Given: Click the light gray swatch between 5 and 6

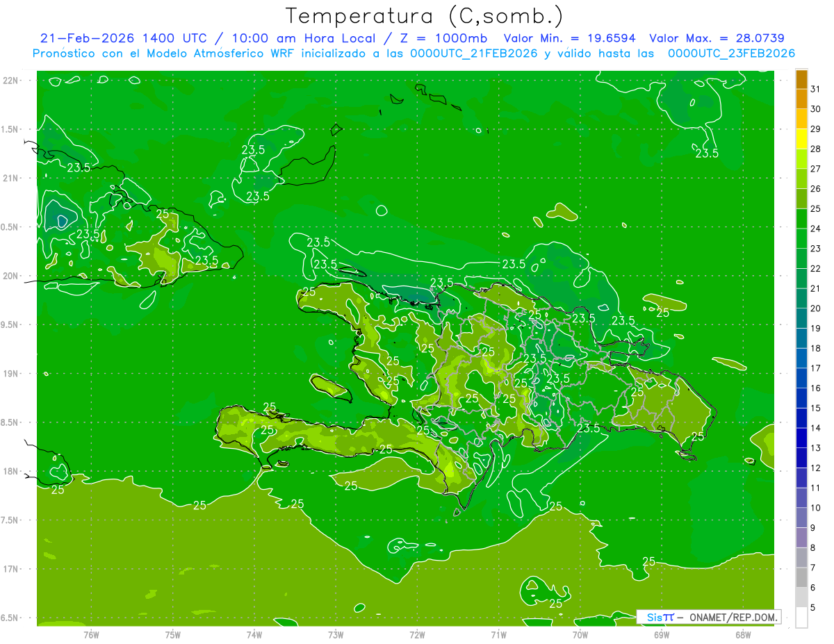Looking at the screenshot, I should [801, 597].
